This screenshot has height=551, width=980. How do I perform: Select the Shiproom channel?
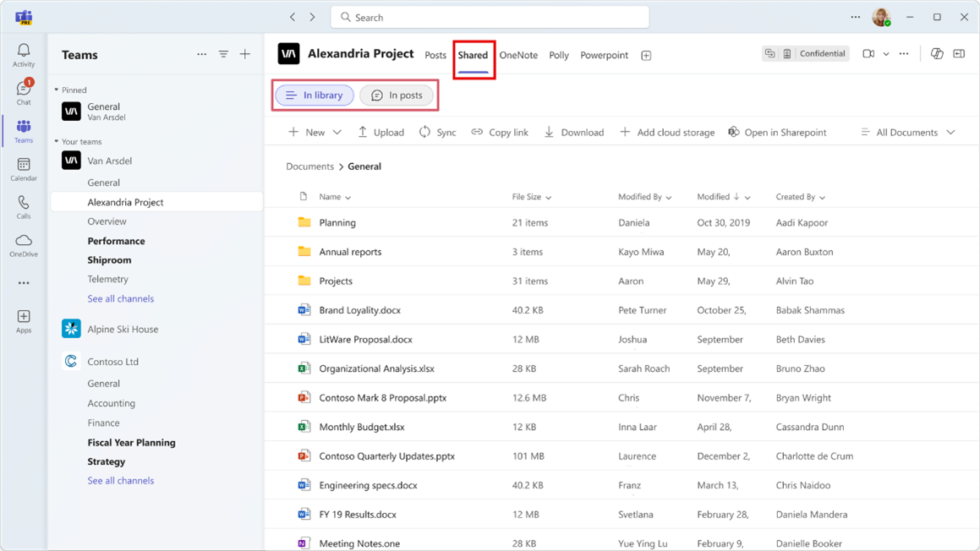[x=109, y=260]
